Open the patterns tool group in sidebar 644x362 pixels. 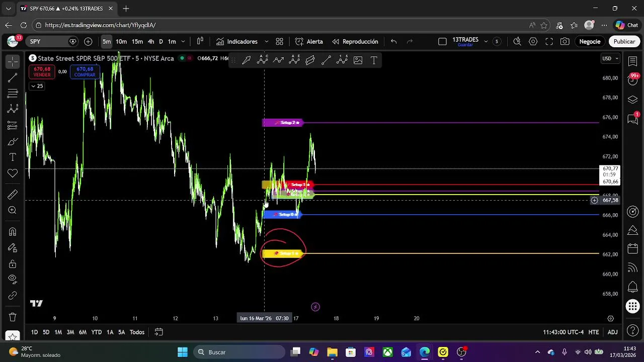pos(13,109)
